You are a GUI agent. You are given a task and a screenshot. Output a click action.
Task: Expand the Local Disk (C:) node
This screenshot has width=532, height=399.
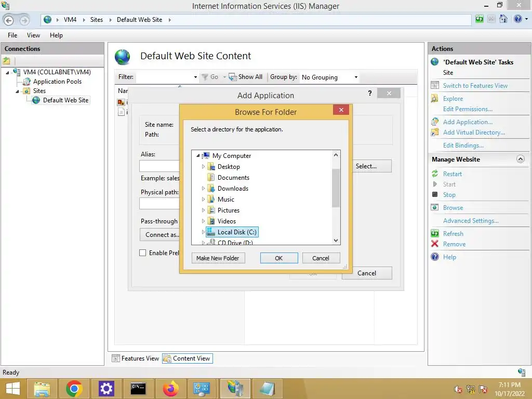[203, 232]
